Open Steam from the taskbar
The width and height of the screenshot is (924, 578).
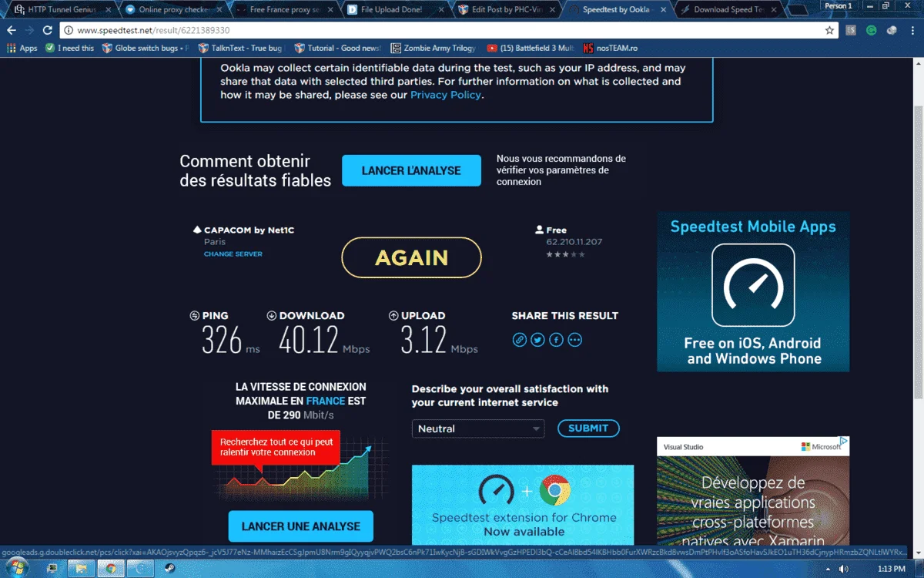click(169, 569)
